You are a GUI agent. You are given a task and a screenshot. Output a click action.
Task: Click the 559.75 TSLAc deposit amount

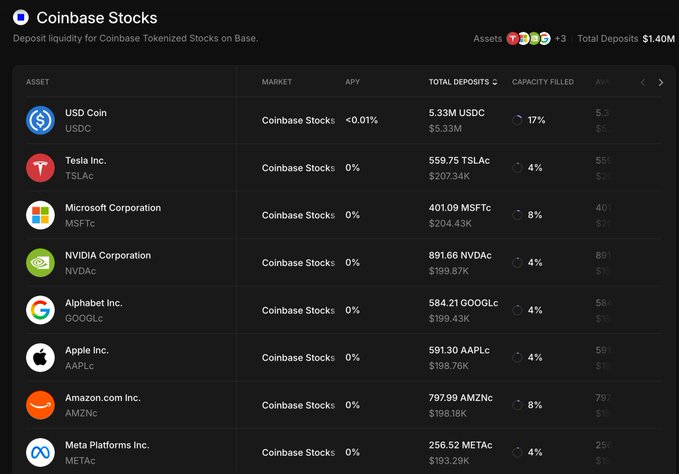click(459, 161)
